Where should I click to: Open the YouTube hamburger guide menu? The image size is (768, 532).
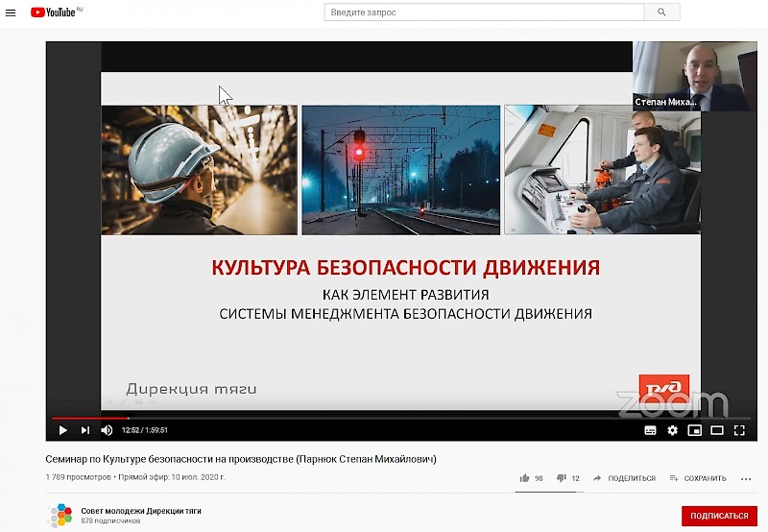tap(11, 12)
